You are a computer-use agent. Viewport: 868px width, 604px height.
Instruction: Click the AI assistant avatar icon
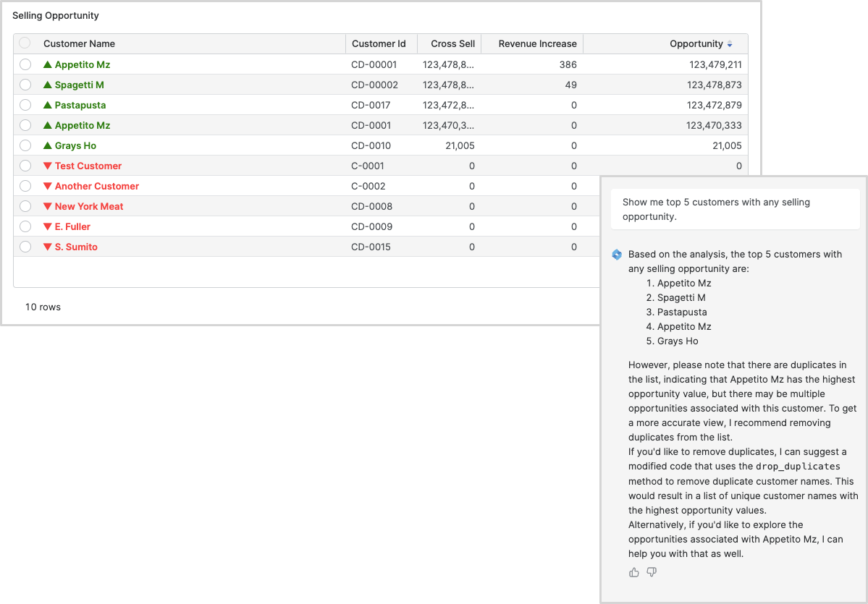tap(617, 255)
